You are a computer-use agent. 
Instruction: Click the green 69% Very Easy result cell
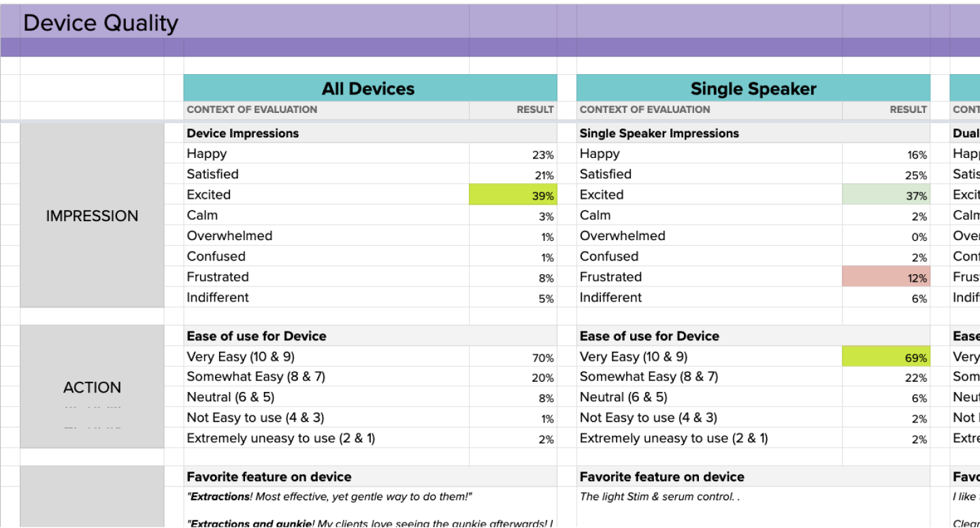(x=885, y=357)
